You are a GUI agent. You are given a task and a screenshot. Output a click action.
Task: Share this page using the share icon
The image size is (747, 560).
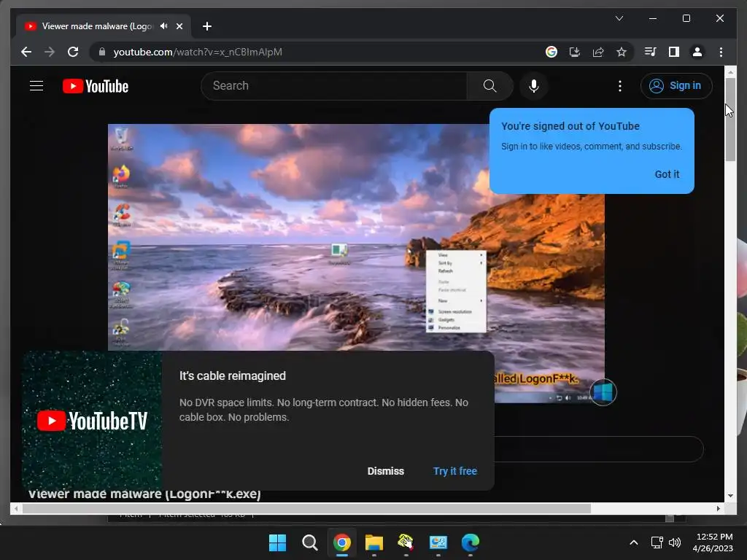(x=598, y=52)
